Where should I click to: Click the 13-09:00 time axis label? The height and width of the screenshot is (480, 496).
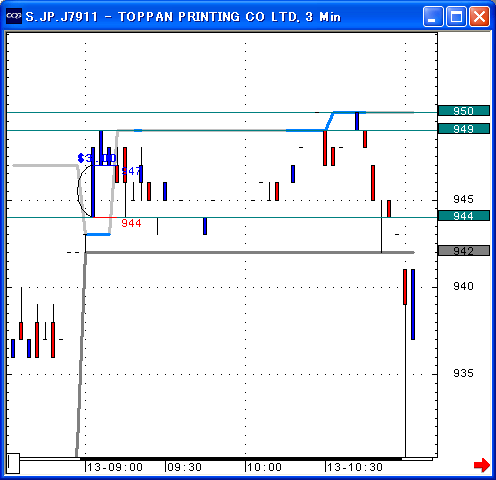(x=115, y=467)
